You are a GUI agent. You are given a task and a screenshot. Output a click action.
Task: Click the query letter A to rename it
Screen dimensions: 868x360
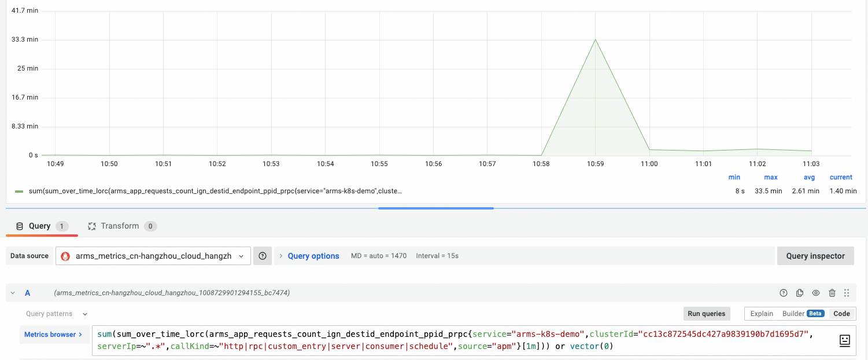pos(27,293)
